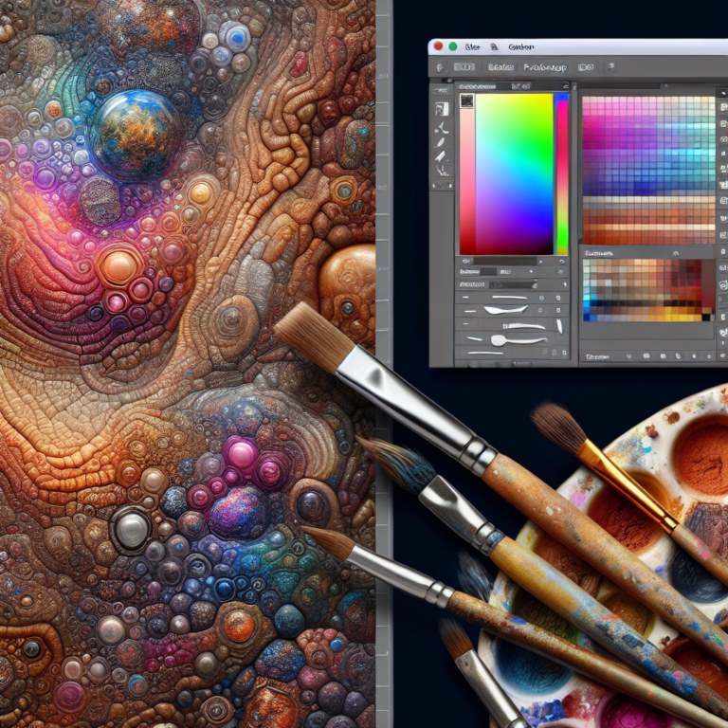Click the pink-to-red vertical strip beside color field
728x728 pixels.
pos(467,181)
